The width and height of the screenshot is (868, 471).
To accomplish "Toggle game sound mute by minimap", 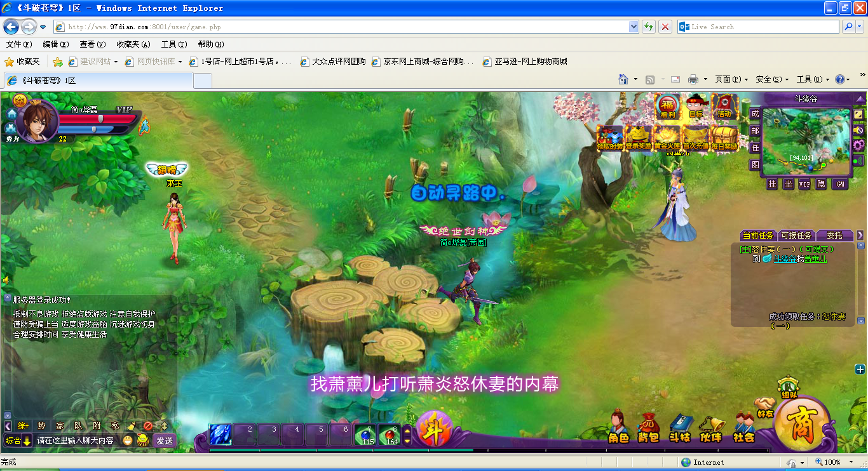I will 859,129.
